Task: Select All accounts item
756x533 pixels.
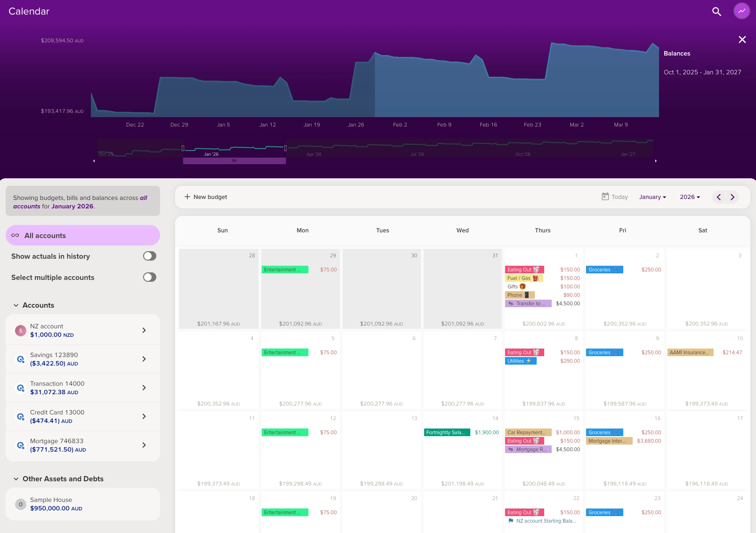Action: (83, 235)
